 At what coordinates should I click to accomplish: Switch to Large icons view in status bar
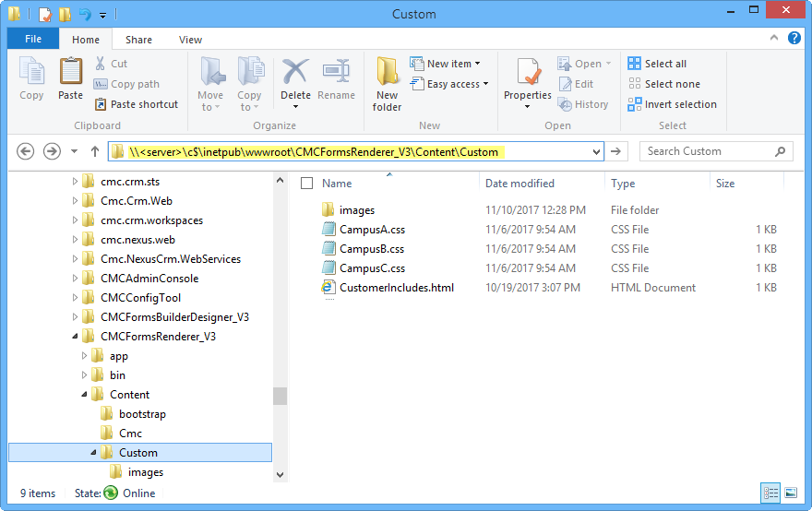click(x=791, y=493)
